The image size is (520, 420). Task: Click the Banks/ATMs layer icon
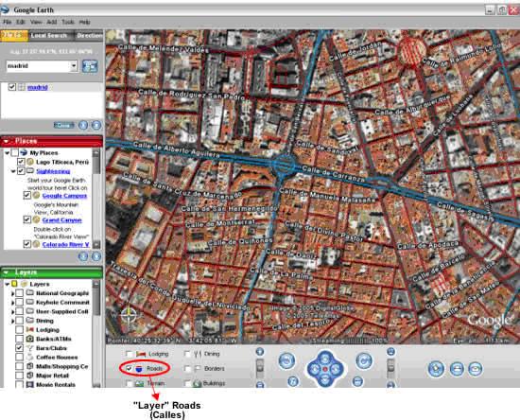click(x=30, y=339)
